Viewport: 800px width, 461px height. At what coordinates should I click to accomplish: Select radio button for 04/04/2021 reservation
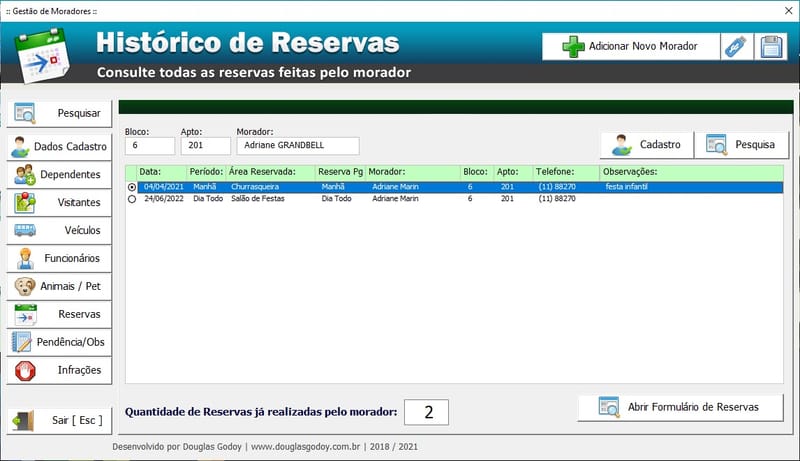pyautogui.click(x=132, y=187)
